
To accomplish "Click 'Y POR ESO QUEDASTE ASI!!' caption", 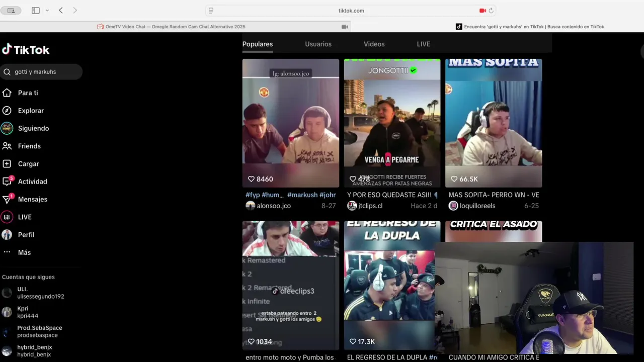I will click(x=389, y=195).
